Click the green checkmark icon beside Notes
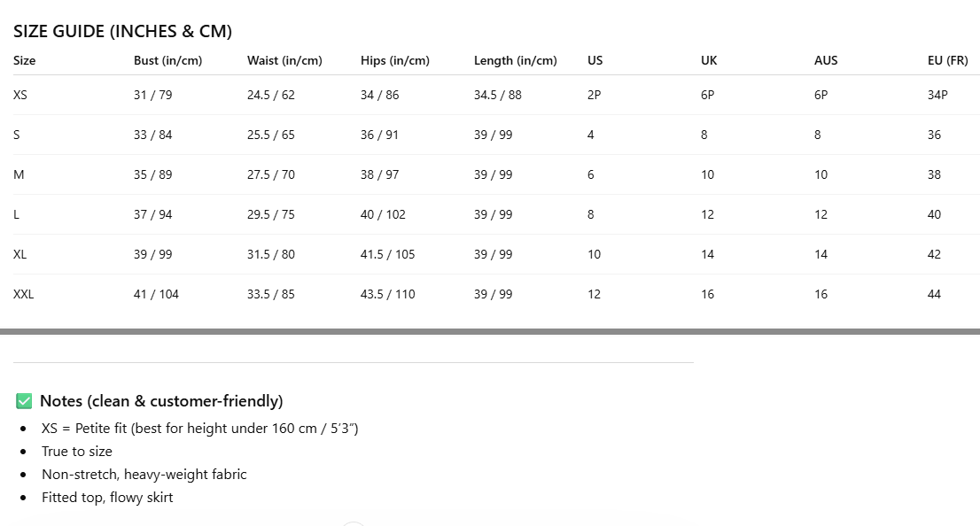The width and height of the screenshot is (980, 526). tap(24, 401)
